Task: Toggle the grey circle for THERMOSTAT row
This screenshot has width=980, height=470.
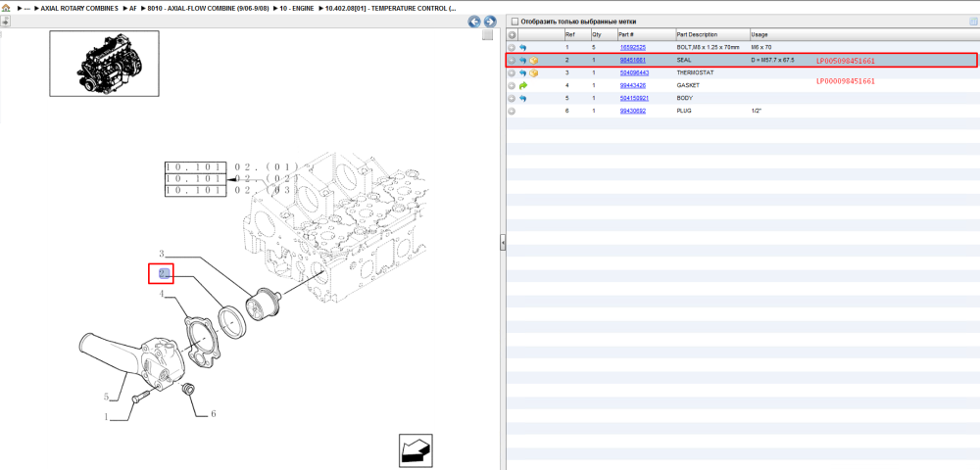Action: (512, 73)
